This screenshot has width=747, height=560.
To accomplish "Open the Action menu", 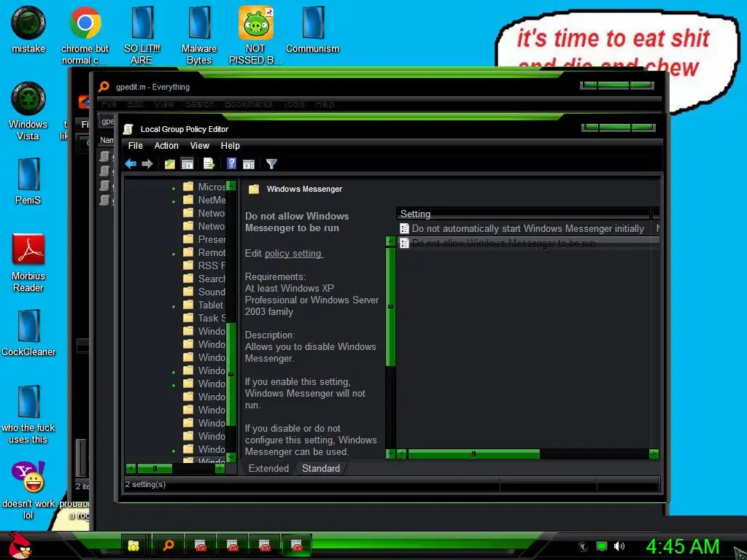I will point(166,146).
